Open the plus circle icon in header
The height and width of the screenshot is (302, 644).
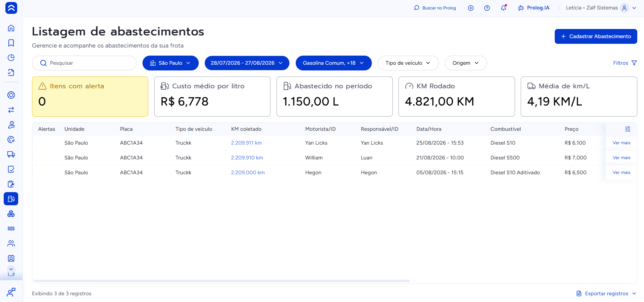pos(471,8)
